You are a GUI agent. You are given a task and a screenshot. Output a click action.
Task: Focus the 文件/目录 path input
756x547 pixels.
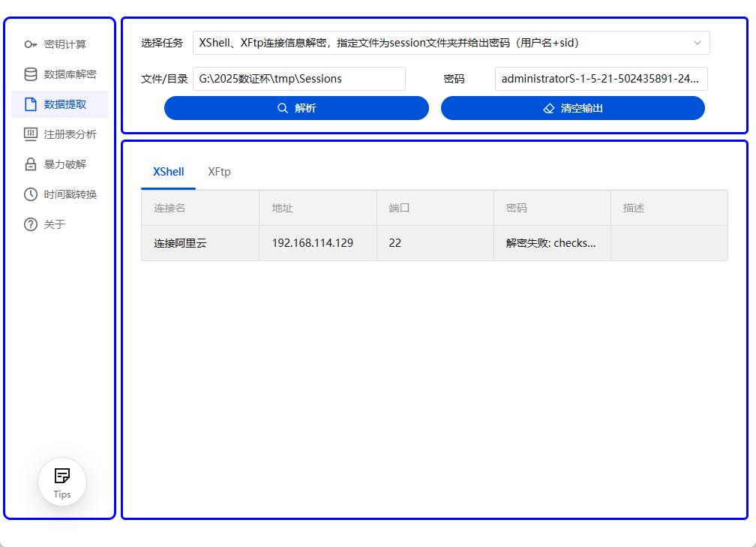tap(299, 79)
